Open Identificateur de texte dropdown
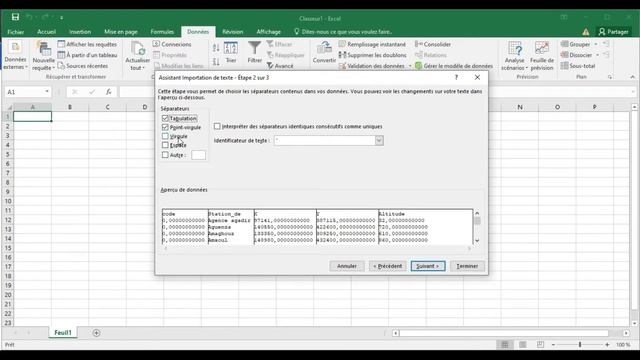This screenshot has width=640, height=360. tap(379, 140)
